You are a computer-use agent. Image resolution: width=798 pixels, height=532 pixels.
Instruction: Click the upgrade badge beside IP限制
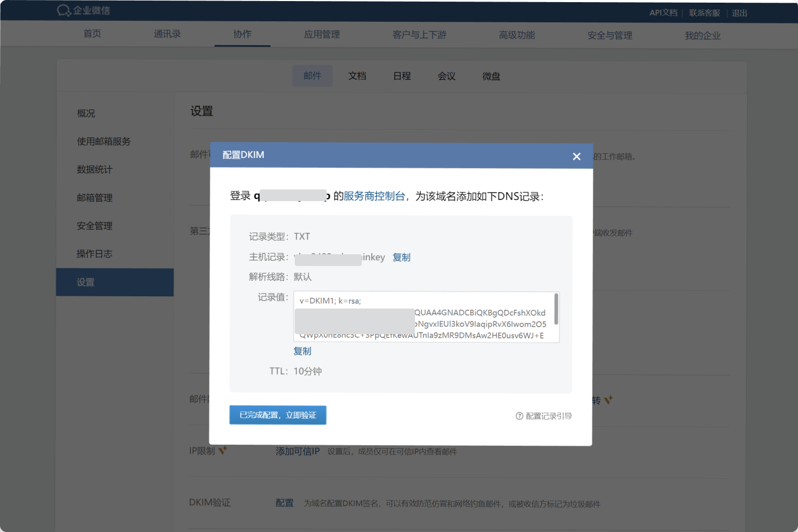[x=223, y=448]
